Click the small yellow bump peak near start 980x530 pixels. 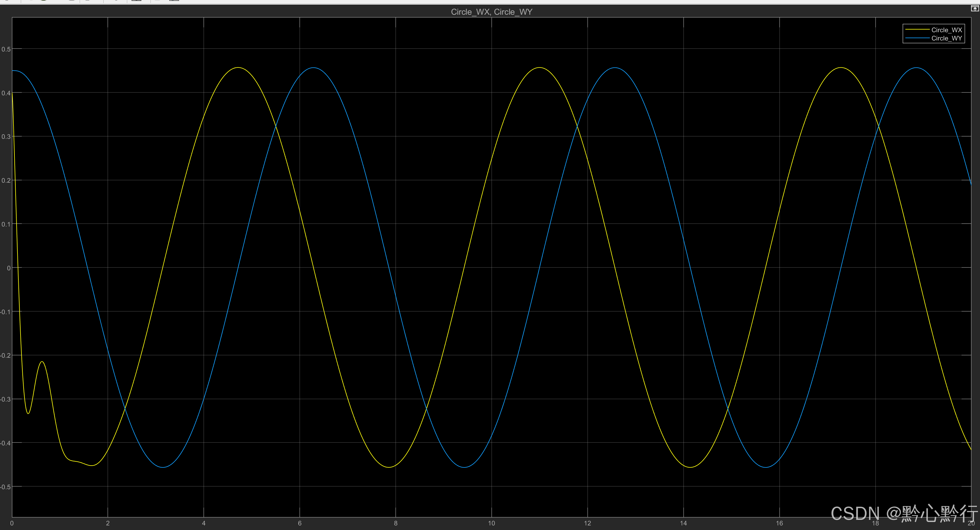pos(42,362)
